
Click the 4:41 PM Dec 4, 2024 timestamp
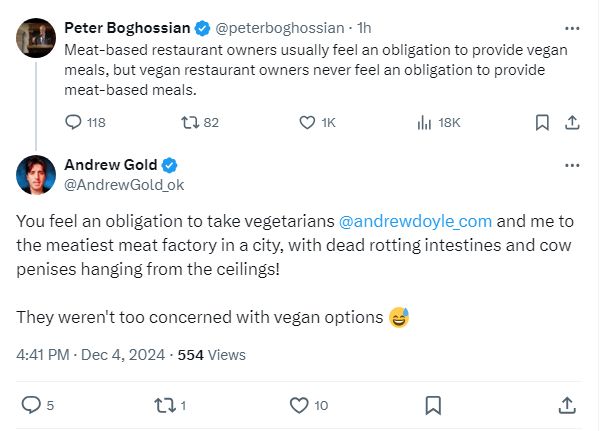pyautogui.click(x=90, y=355)
